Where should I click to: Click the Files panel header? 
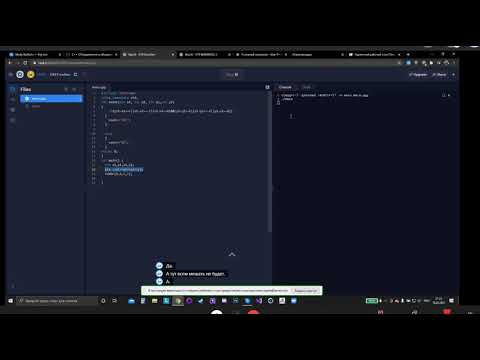(26, 89)
